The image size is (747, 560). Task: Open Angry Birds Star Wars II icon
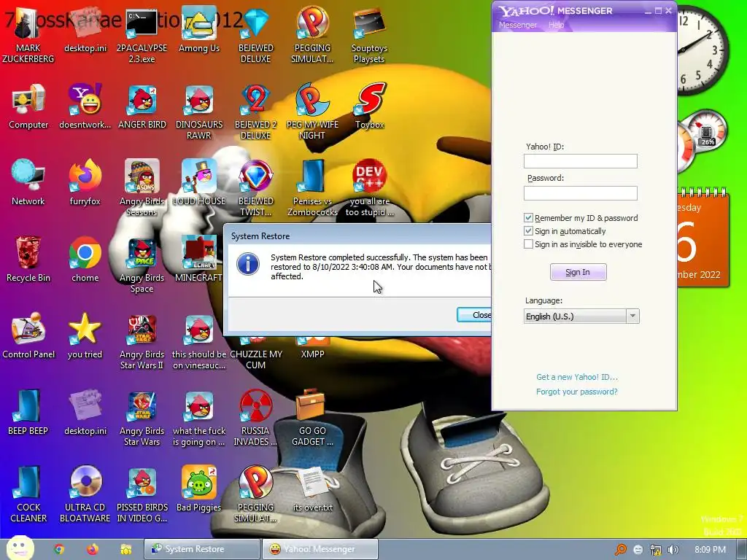pos(142,341)
